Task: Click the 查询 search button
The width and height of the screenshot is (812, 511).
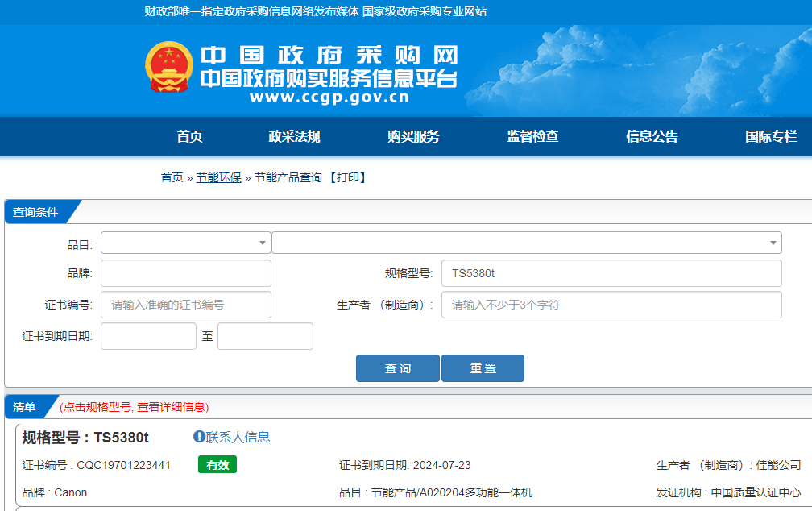Action: point(397,368)
